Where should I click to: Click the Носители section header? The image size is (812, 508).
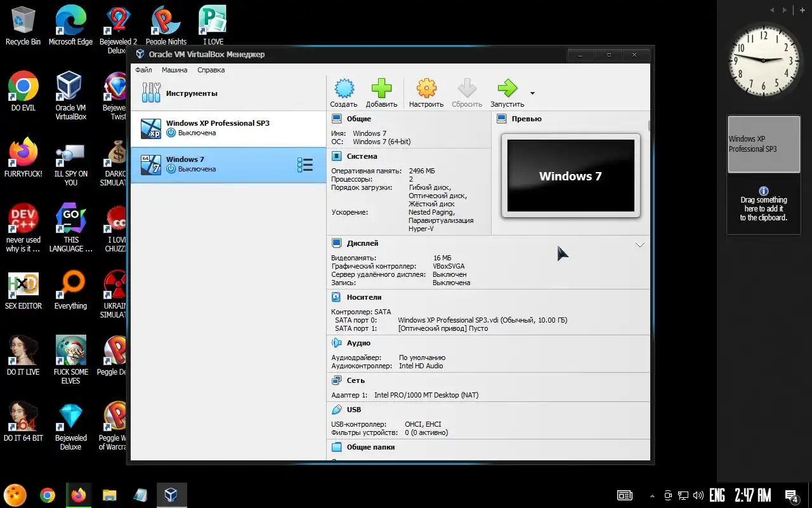[364, 297]
